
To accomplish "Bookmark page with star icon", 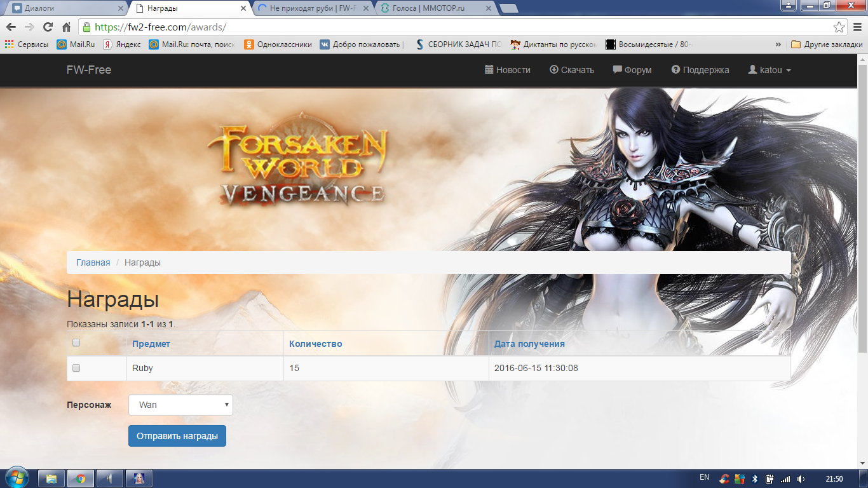I will point(839,27).
